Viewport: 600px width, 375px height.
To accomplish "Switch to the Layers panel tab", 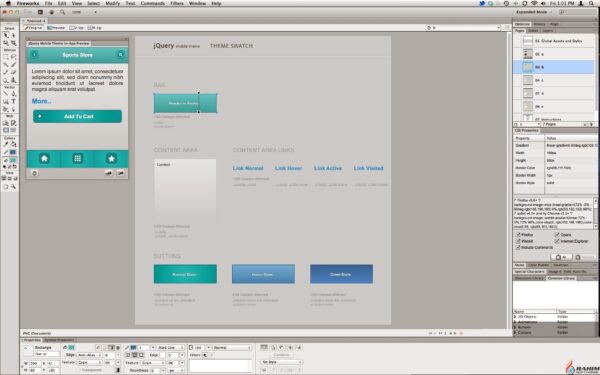I will pyautogui.click(x=547, y=31).
